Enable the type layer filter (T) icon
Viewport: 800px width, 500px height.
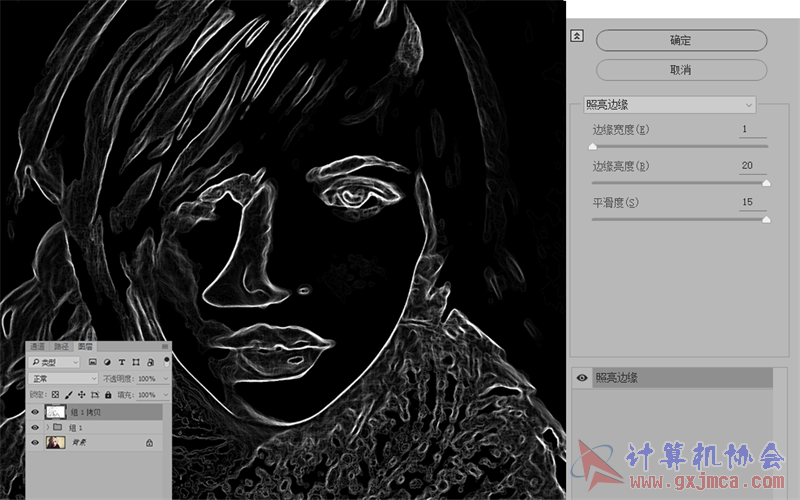(x=121, y=362)
